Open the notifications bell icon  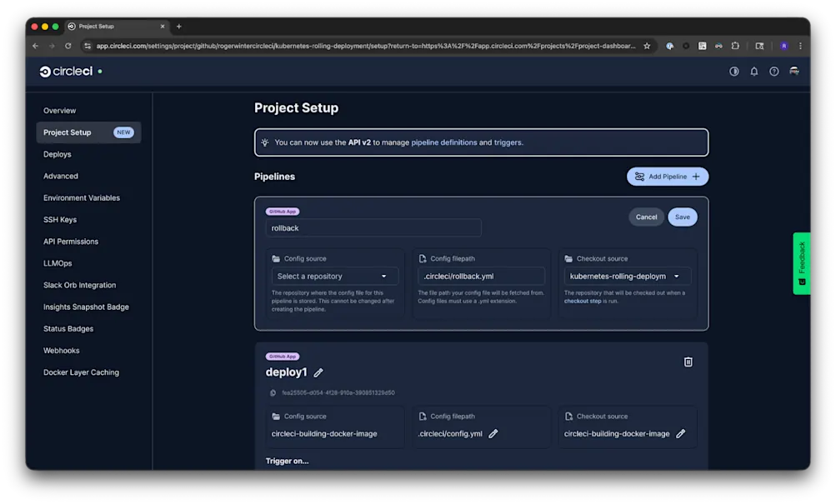(x=753, y=72)
